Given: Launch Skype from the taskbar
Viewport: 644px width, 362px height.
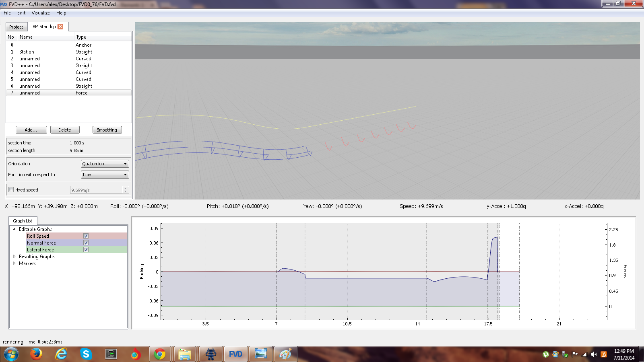Looking at the screenshot, I should 86,354.
